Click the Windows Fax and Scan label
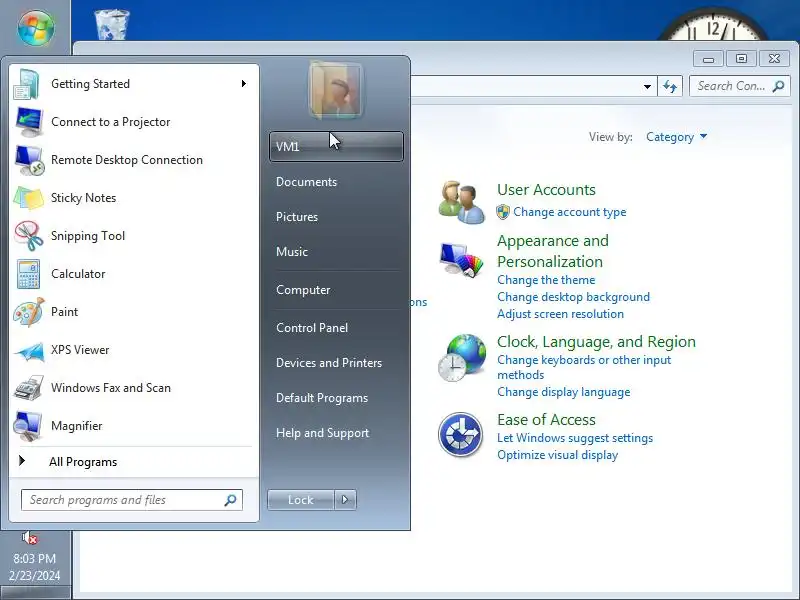Image resolution: width=800 pixels, height=600 pixels. 111,388
